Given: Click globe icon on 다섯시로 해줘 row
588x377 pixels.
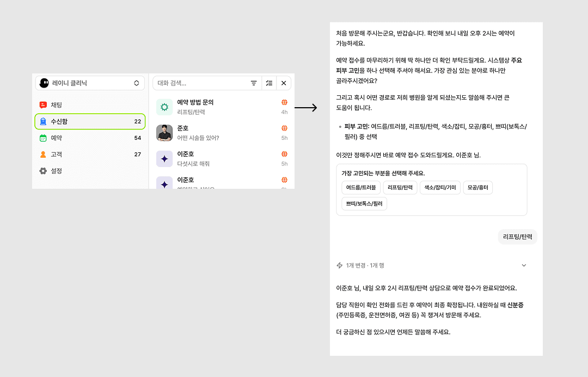Looking at the screenshot, I should (285, 154).
